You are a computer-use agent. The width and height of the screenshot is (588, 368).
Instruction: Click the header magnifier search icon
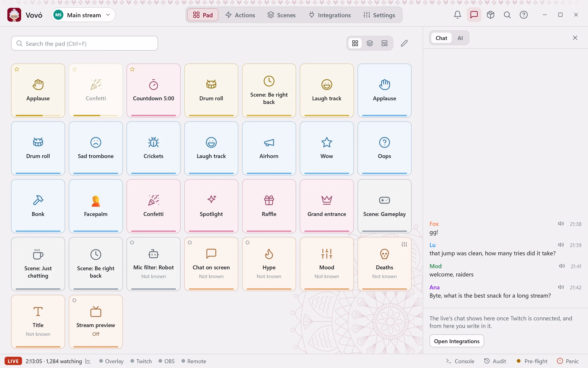click(x=507, y=15)
